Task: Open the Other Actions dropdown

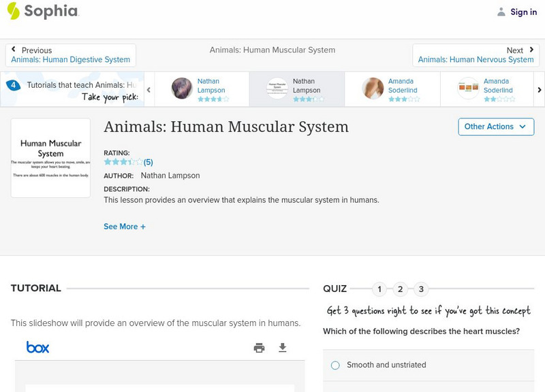Action: [495, 127]
